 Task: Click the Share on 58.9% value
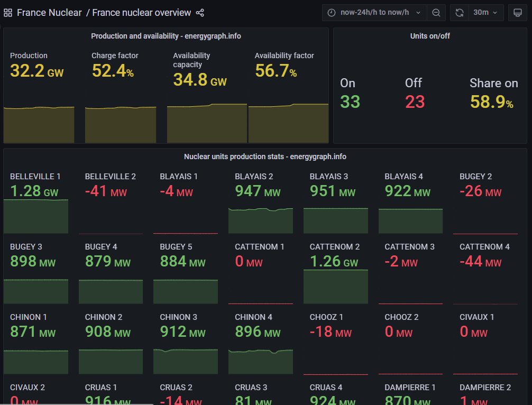tap(492, 102)
